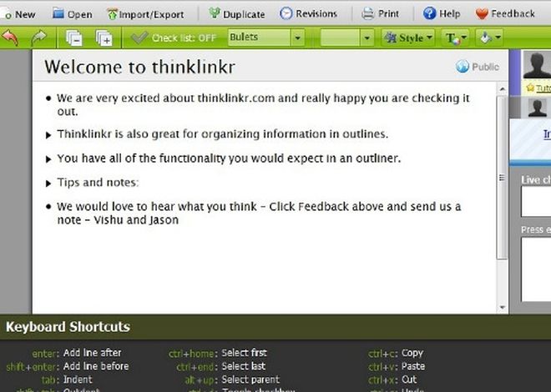
Task: Collapse outline with the minus icon
Action: 74,38
